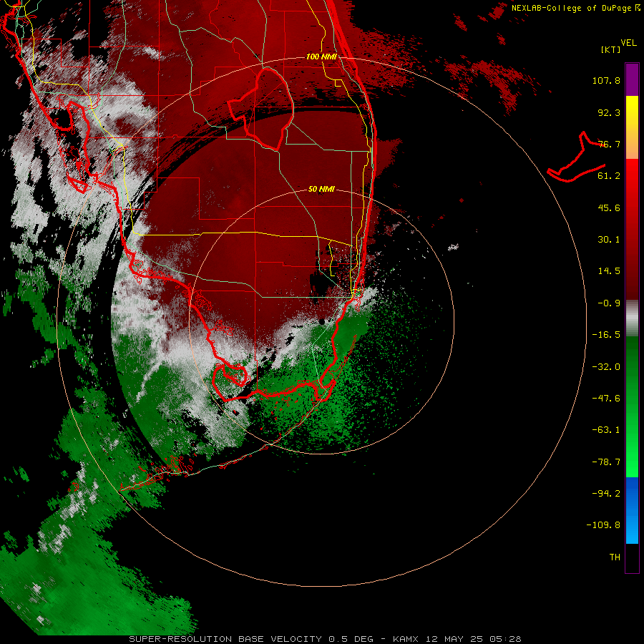Click the 45.6 legend value
644x644 pixels.
coord(609,208)
